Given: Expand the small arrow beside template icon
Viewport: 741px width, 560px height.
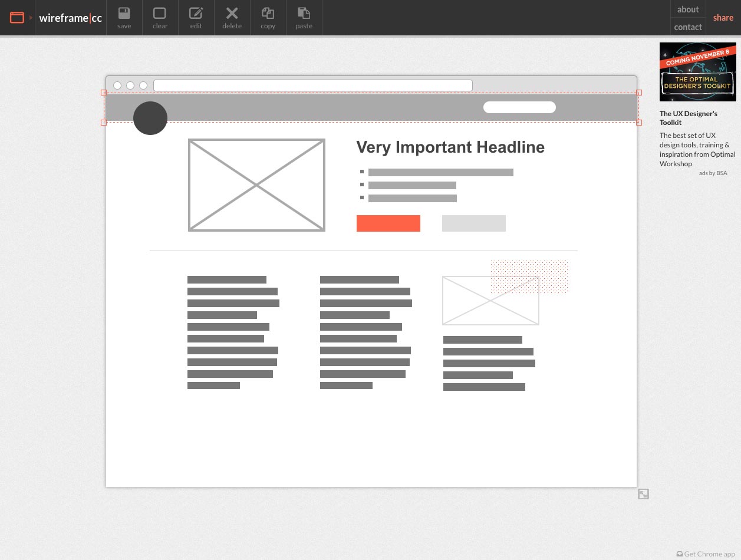Looking at the screenshot, I should [31, 18].
